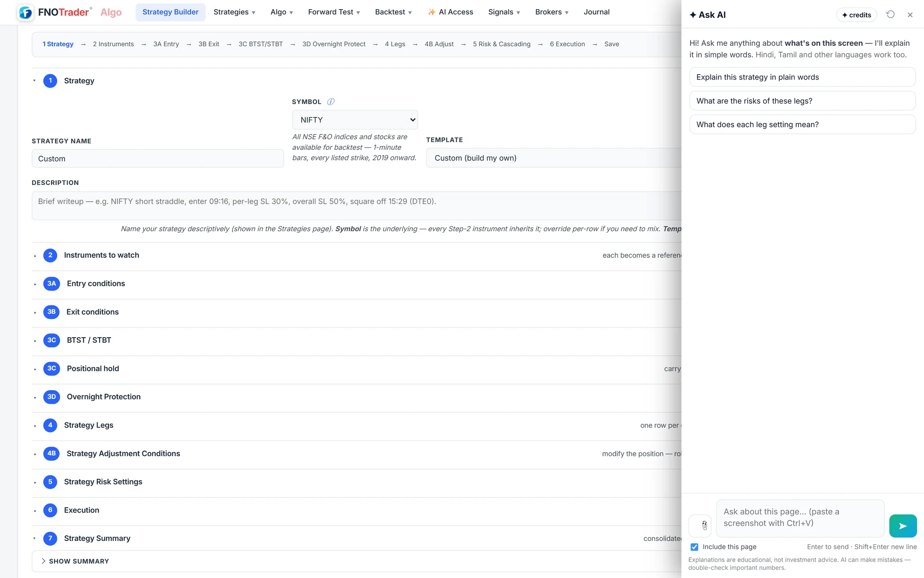Click the step 1 Strategy badge
This screenshot has width=924, height=578.
point(50,81)
